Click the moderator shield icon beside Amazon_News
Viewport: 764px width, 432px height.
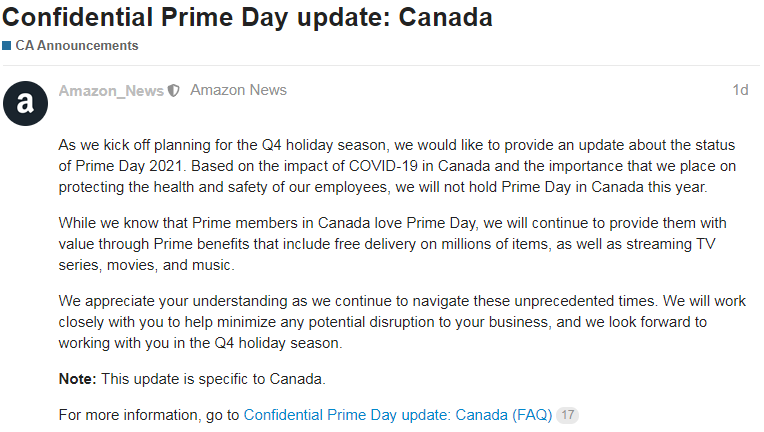coord(174,91)
